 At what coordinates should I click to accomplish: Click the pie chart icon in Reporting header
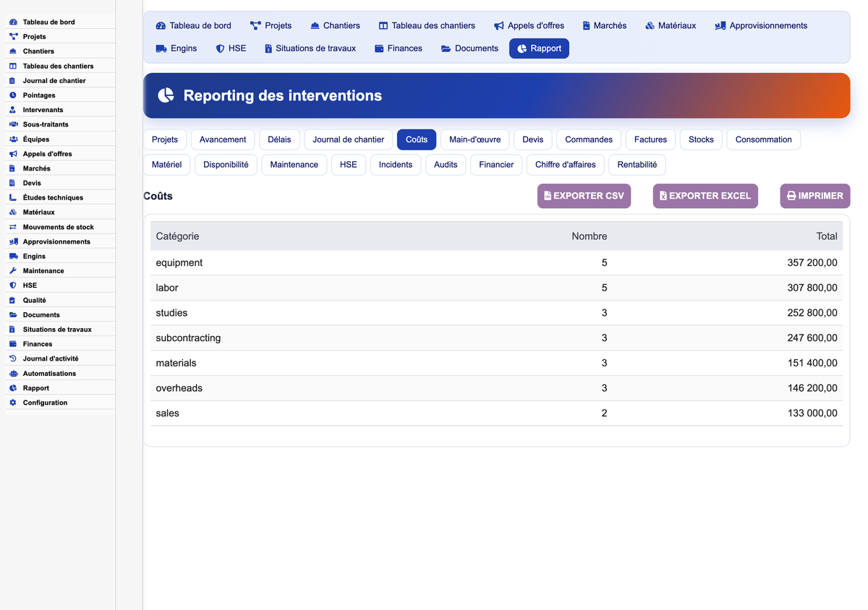[166, 95]
